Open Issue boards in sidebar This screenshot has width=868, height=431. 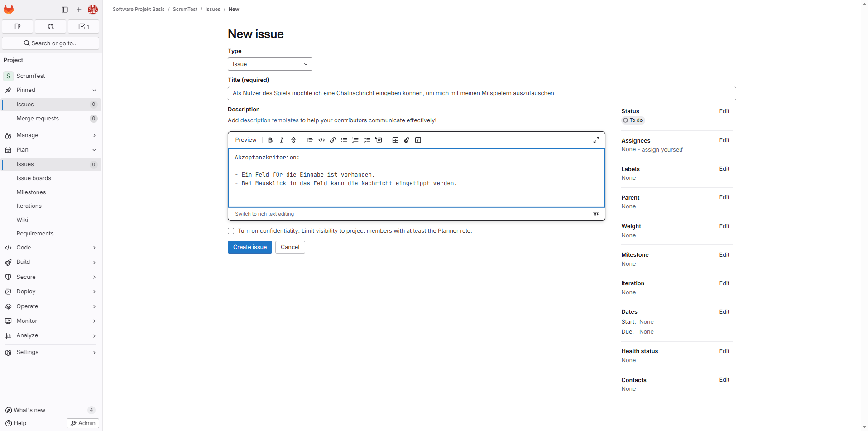[x=34, y=178]
